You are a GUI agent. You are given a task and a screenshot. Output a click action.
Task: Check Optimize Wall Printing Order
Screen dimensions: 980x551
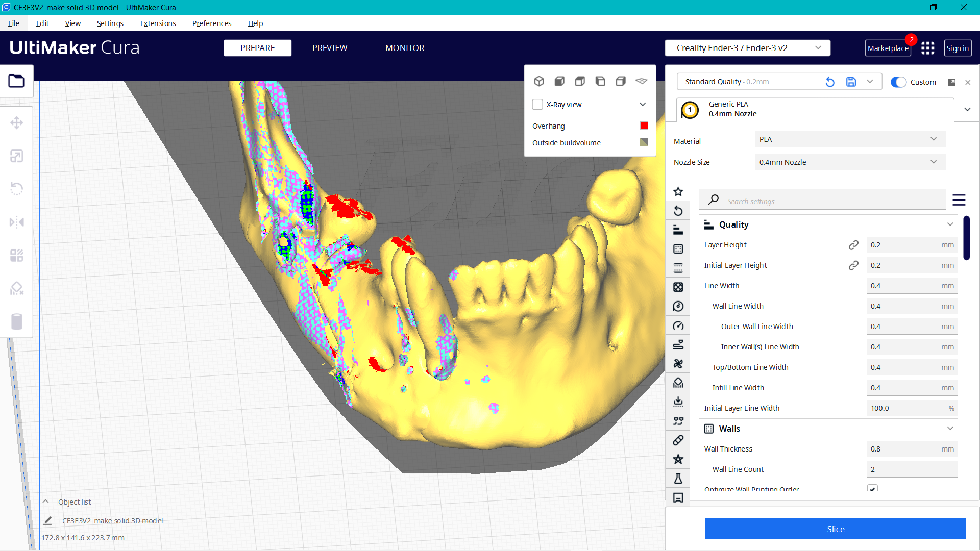click(x=873, y=488)
